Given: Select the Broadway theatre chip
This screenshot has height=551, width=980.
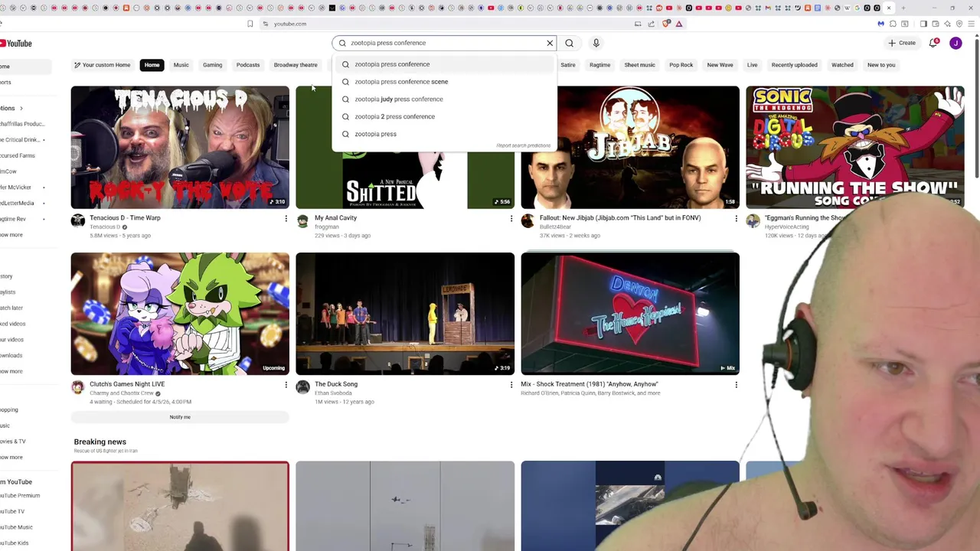Looking at the screenshot, I should [296, 65].
